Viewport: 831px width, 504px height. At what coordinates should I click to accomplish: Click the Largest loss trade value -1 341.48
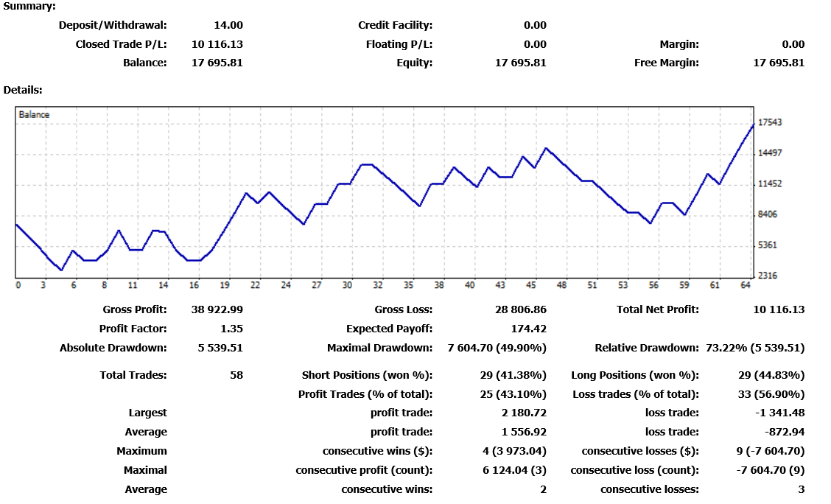click(780, 413)
